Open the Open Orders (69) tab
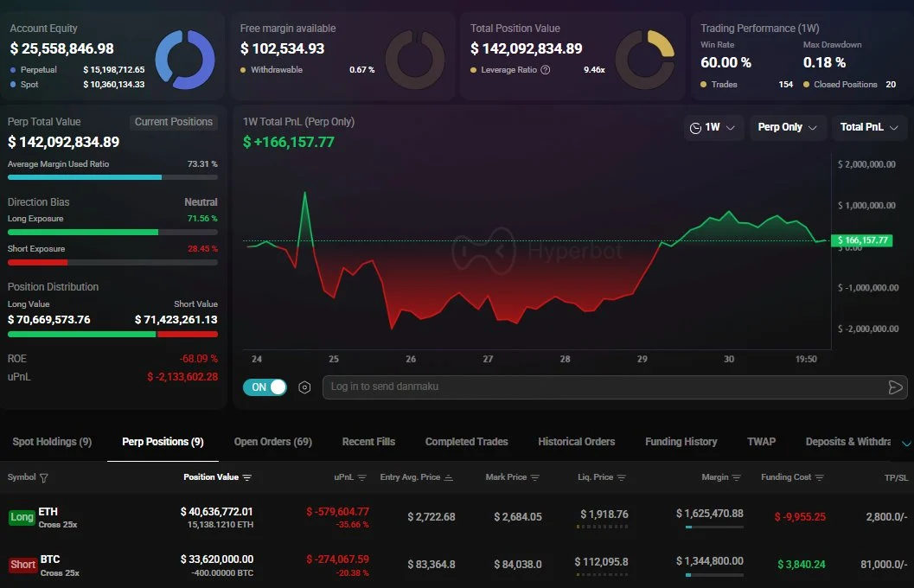 (x=272, y=442)
